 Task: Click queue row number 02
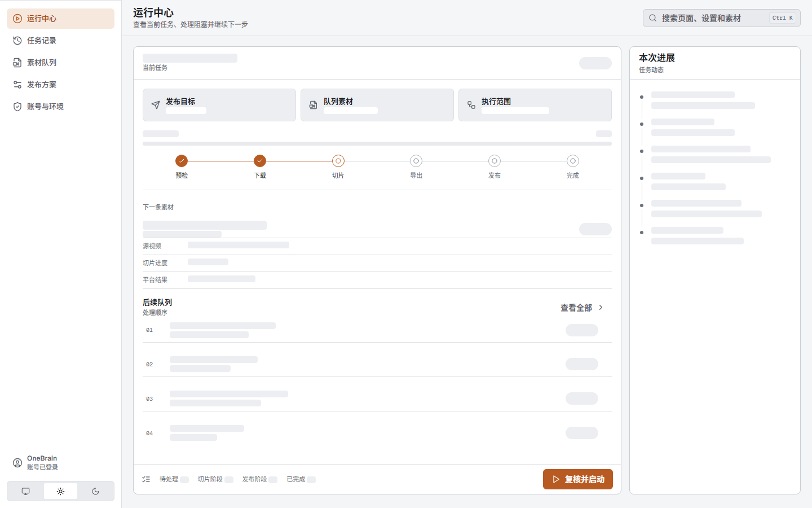(x=149, y=365)
